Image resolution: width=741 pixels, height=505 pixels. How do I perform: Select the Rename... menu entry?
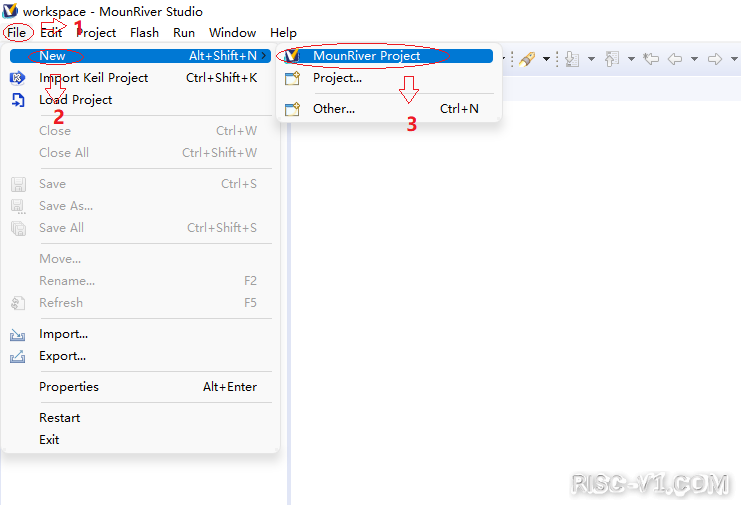tap(140, 281)
